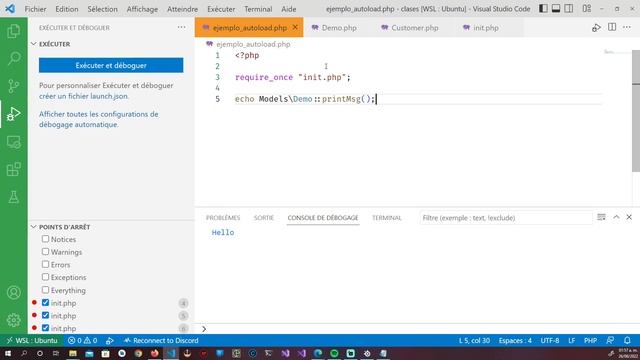This screenshot has width=640, height=360.
Task: Open the Affichage menu
Action: click(142, 9)
